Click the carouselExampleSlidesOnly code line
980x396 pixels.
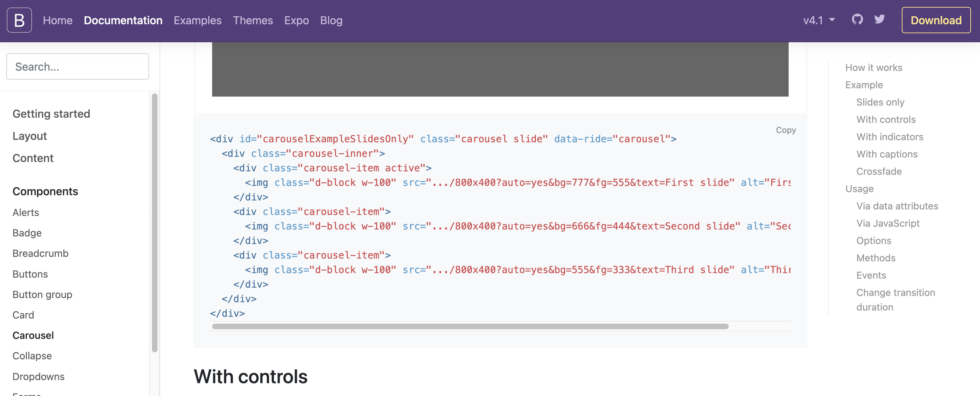443,139
